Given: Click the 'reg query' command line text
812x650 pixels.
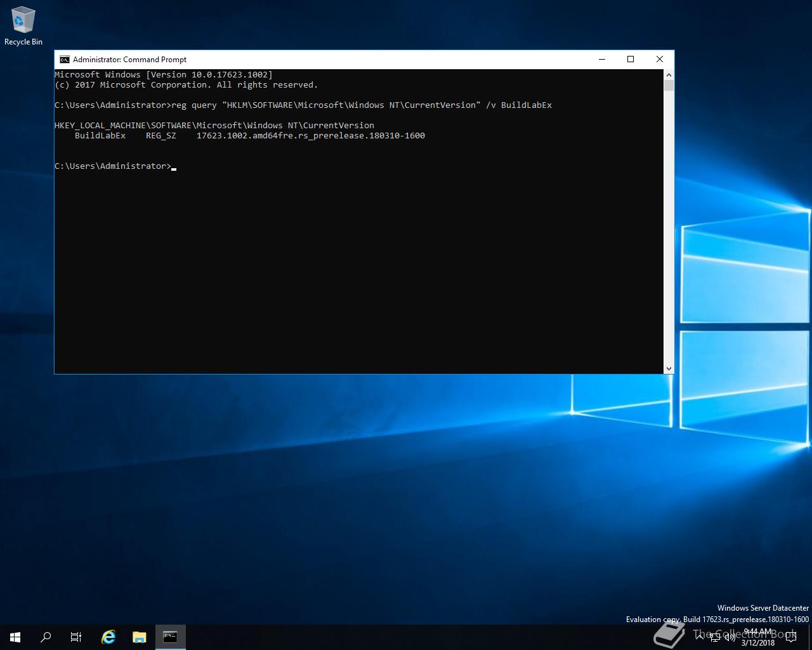Looking at the screenshot, I should pos(362,105).
